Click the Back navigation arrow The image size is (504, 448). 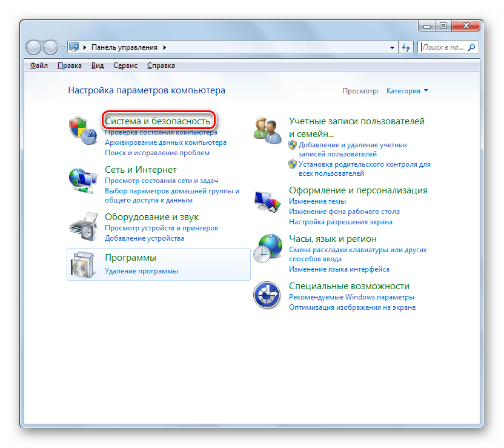pyautogui.click(x=33, y=47)
